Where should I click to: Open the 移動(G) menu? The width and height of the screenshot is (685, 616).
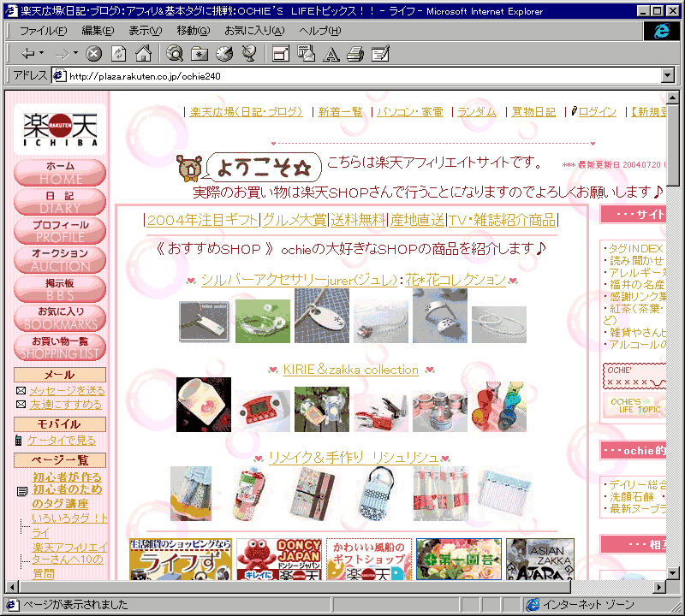[x=194, y=31]
